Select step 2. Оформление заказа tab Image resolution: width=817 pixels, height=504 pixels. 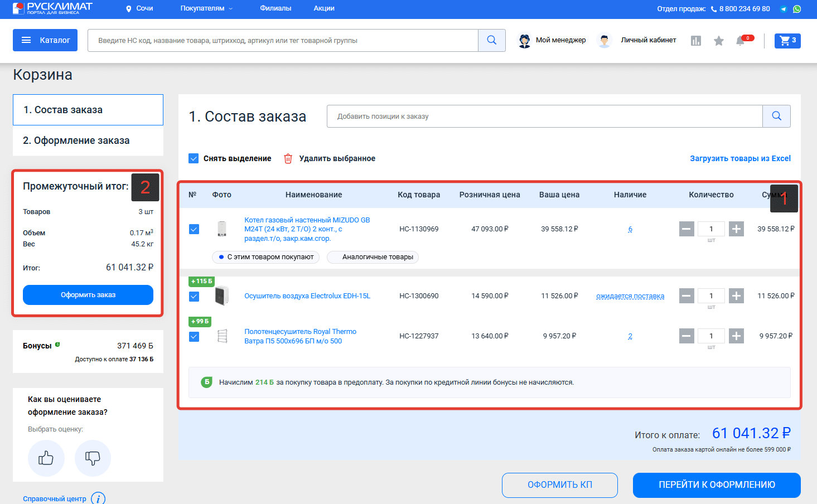[x=88, y=140]
